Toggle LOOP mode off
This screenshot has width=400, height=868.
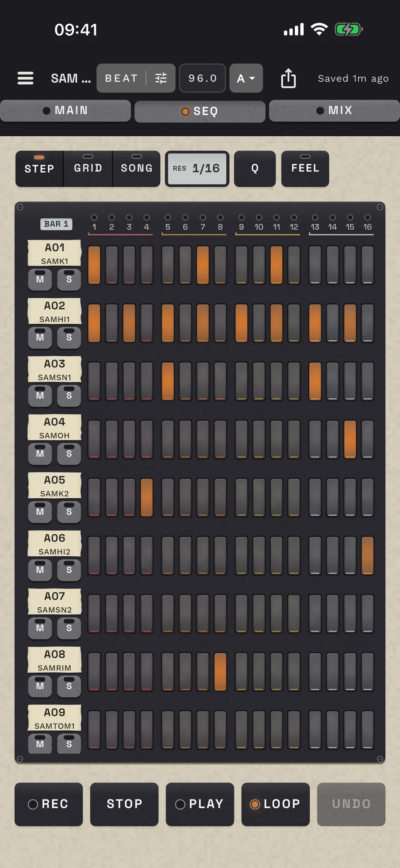point(275,804)
